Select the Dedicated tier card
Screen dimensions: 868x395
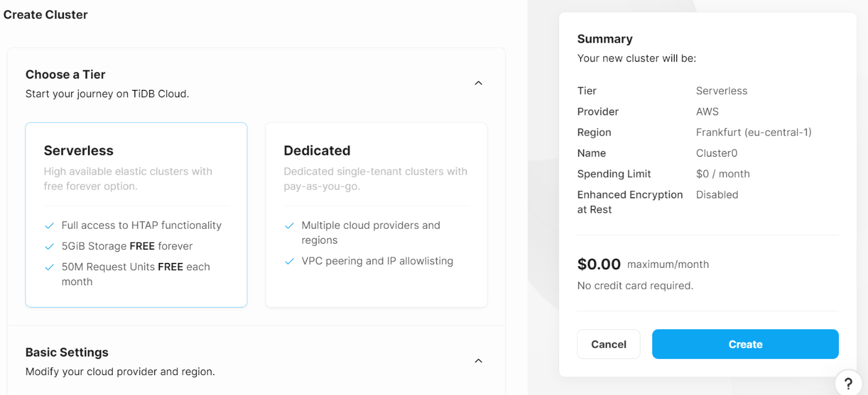tap(376, 215)
